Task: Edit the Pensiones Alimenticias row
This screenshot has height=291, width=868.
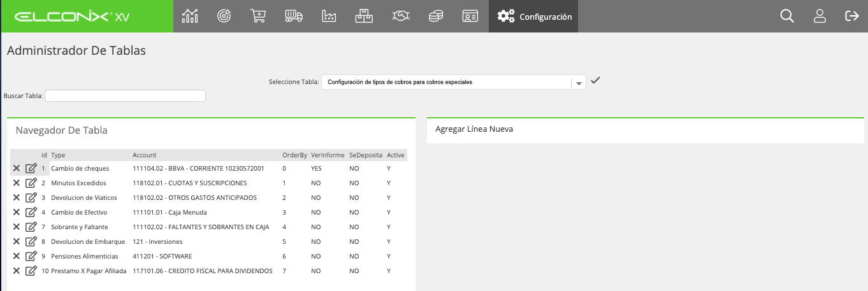Action: click(x=31, y=256)
